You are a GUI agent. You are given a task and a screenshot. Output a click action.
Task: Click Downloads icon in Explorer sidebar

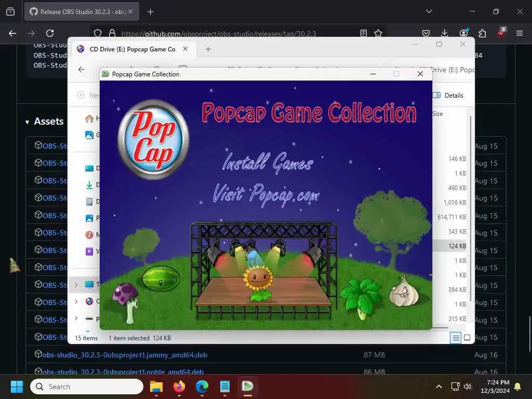click(89, 185)
